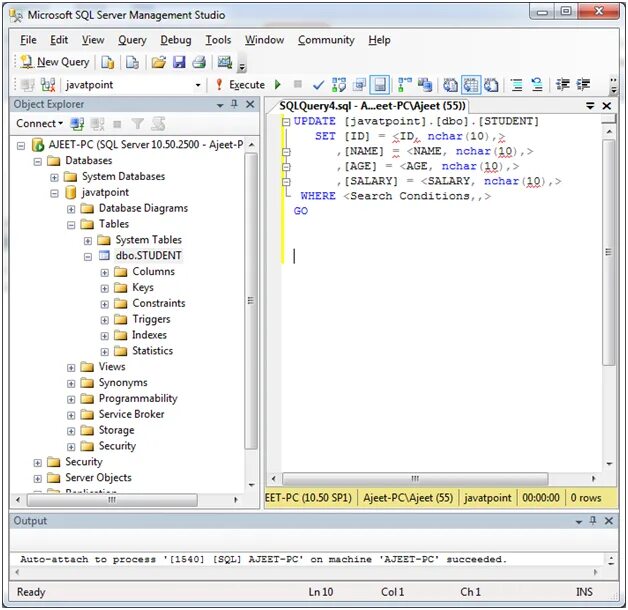The image size is (628, 610).
Task: Open the Query menu
Action: click(x=132, y=40)
